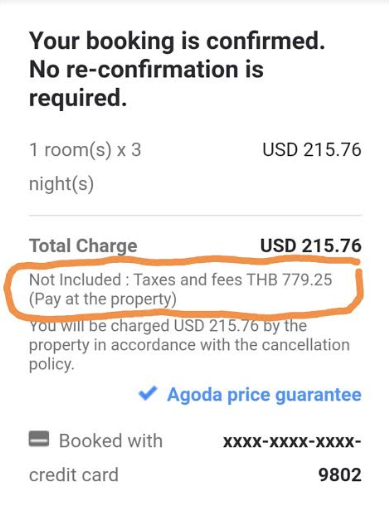The image size is (389, 512).
Task: Click the word 'policy.' at paragraph end
Action: 52,364
